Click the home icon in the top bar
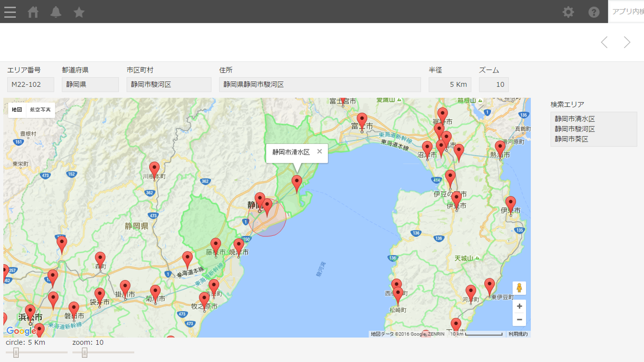 coord(33,12)
